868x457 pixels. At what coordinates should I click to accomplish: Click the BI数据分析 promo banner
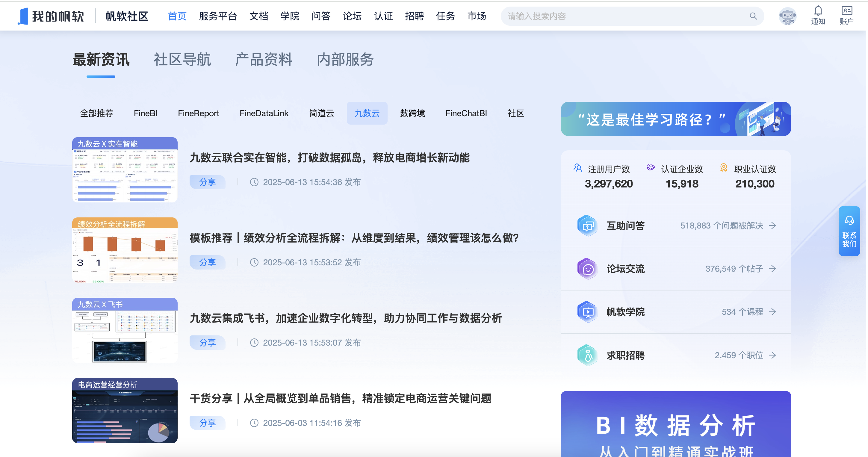click(676, 424)
